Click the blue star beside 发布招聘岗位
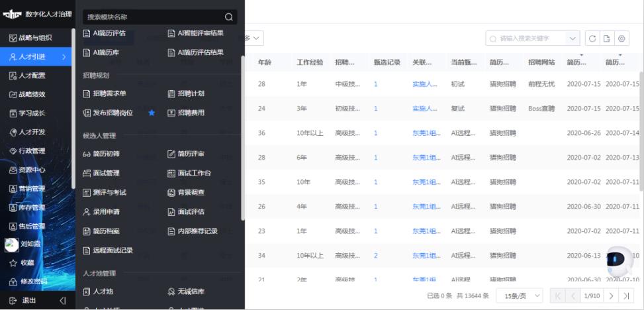The height and width of the screenshot is (310, 644). (x=152, y=113)
